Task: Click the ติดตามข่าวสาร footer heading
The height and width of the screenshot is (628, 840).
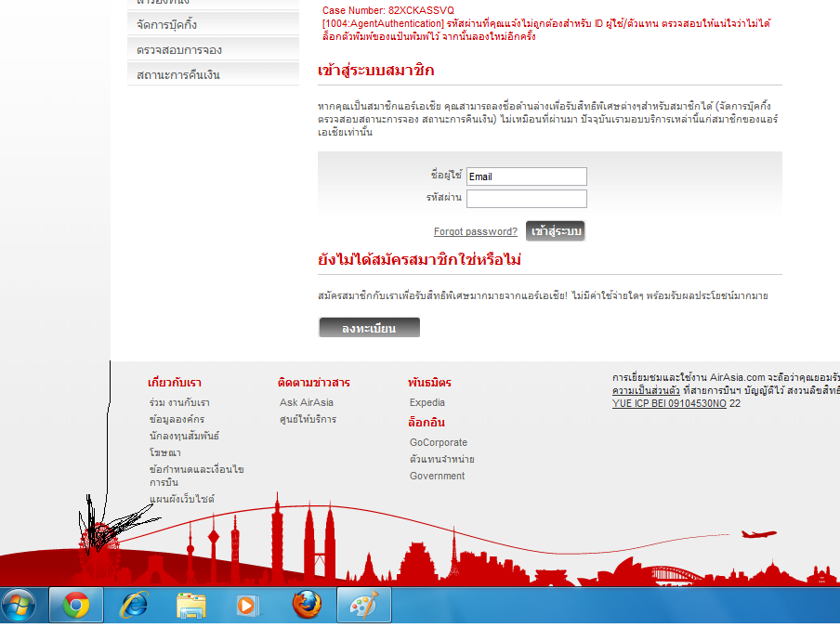Action: tap(314, 383)
